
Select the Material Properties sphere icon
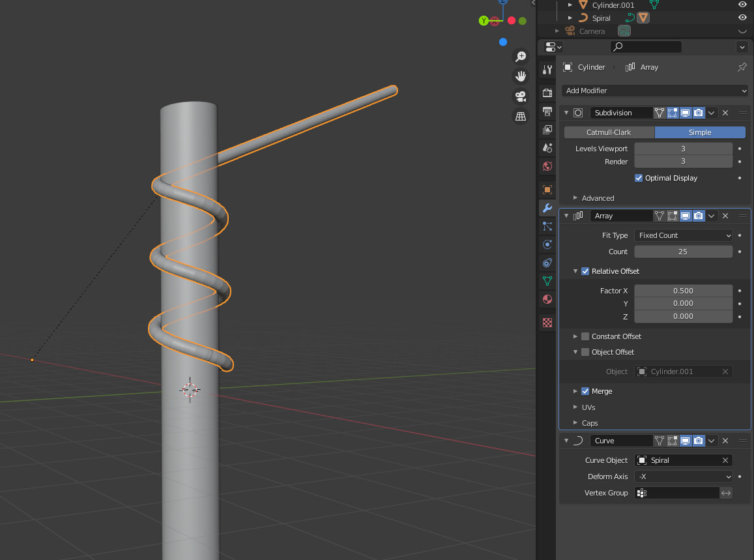pos(547,299)
